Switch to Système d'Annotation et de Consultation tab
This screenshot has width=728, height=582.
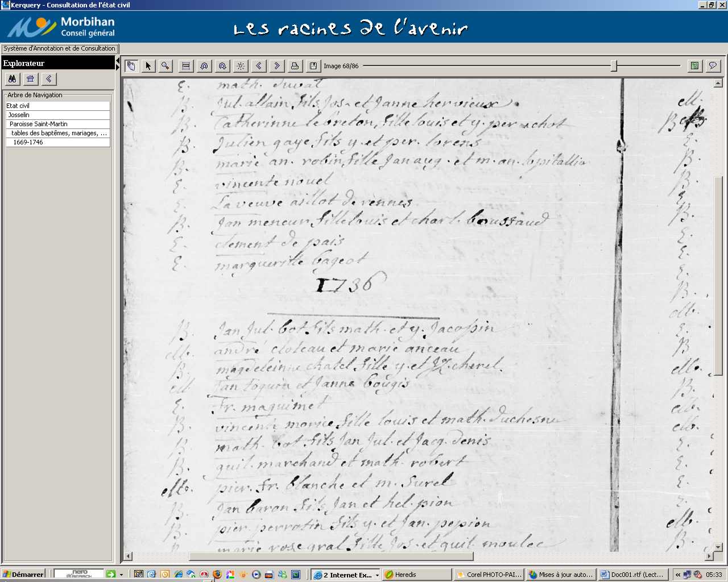click(x=60, y=49)
